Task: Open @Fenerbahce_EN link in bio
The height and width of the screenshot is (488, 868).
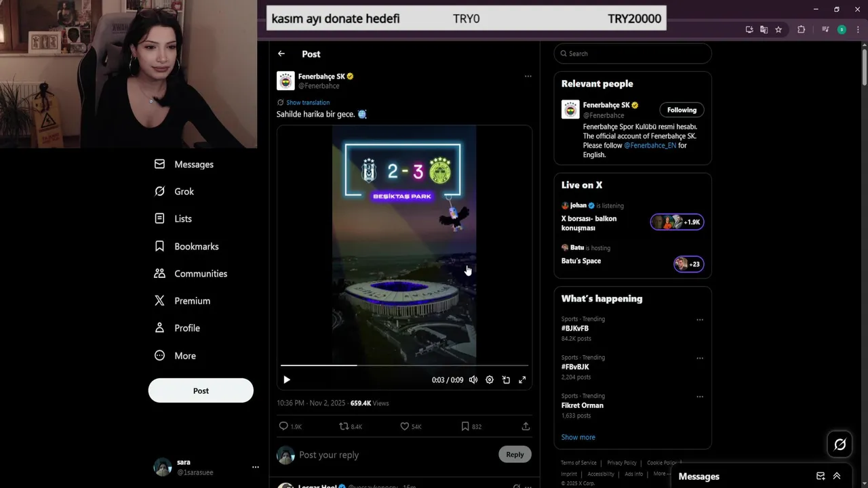Action: pos(650,145)
